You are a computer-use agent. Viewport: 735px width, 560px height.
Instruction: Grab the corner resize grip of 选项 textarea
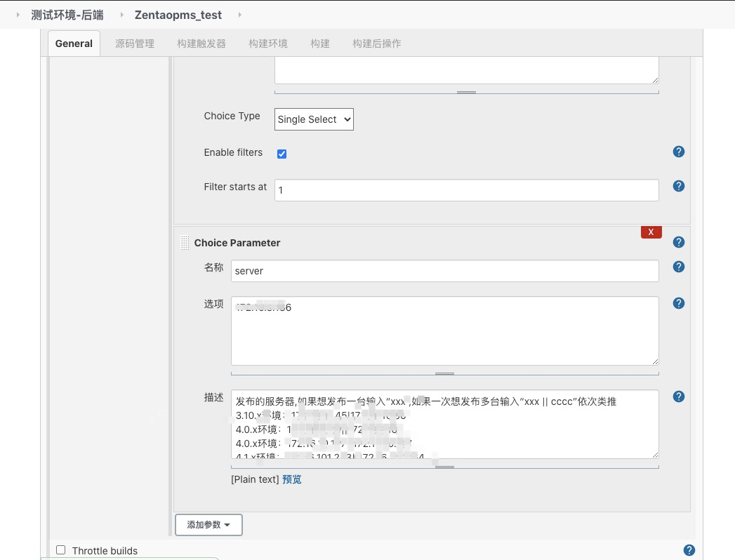655,361
